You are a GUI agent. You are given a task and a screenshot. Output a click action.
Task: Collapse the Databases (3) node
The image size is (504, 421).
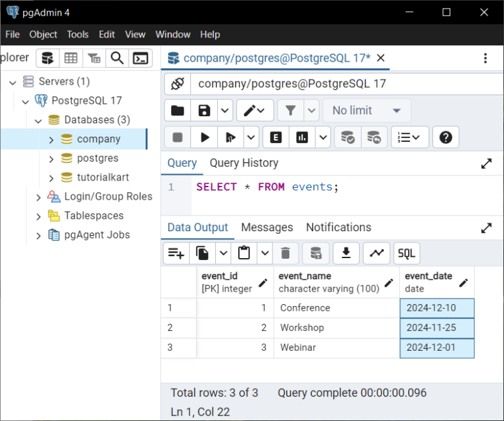(x=38, y=122)
